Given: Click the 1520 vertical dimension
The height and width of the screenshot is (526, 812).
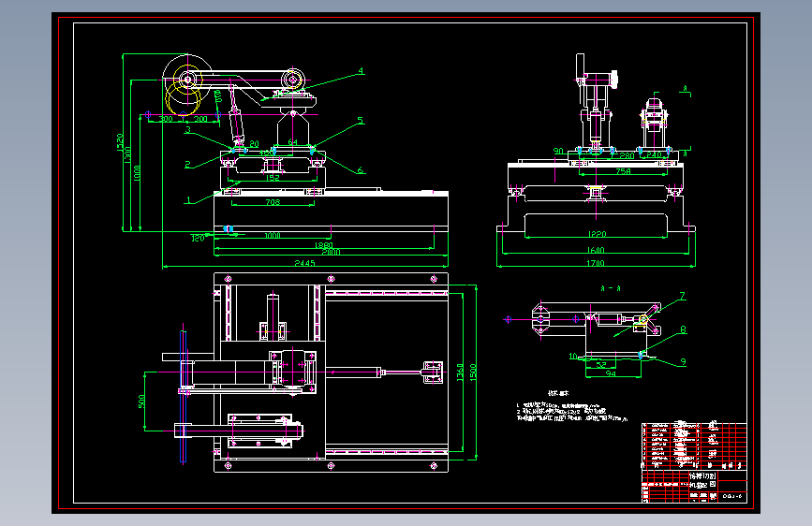Looking at the screenshot, I should [120, 143].
